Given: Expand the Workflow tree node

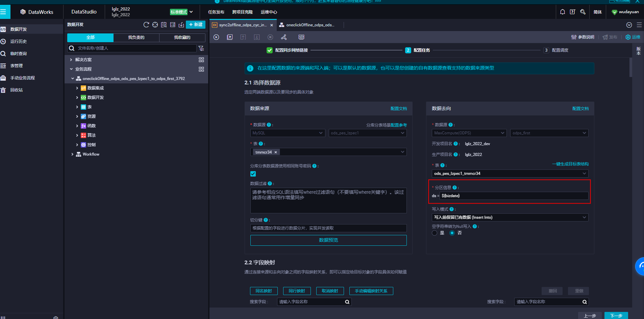Looking at the screenshot, I should [72, 154].
